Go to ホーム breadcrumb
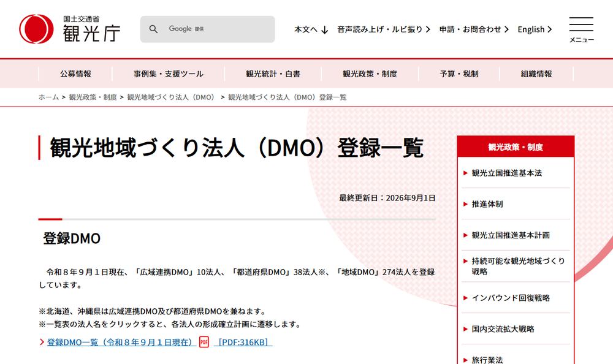The image size is (613, 364). tap(48, 97)
